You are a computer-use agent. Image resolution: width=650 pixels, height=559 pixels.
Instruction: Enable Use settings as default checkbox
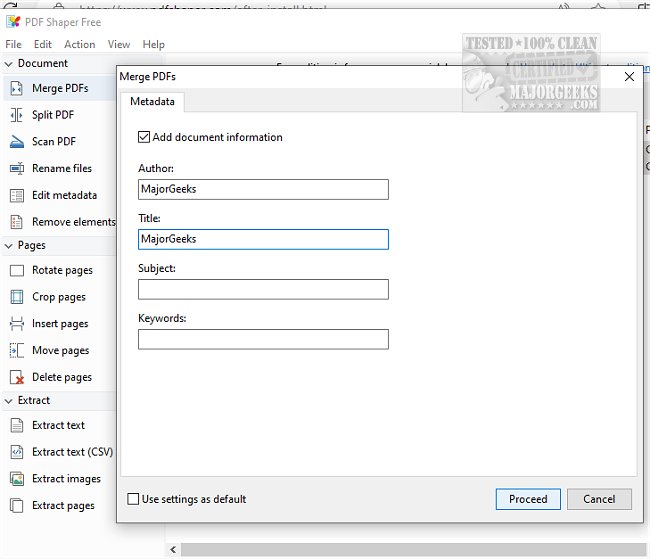133,499
